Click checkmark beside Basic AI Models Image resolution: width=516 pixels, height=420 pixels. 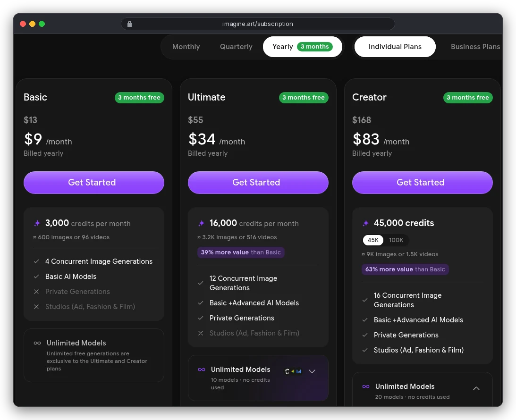pos(36,277)
